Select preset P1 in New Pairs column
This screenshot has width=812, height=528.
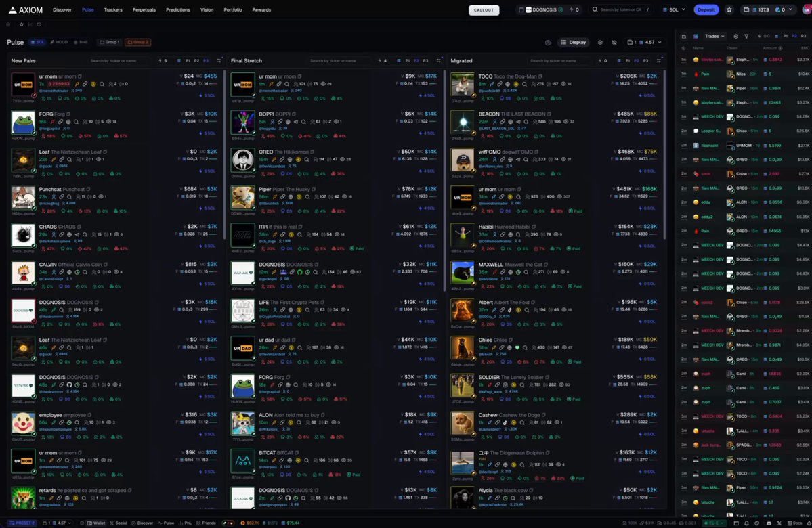pyautogui.click(x=188, y=60)
